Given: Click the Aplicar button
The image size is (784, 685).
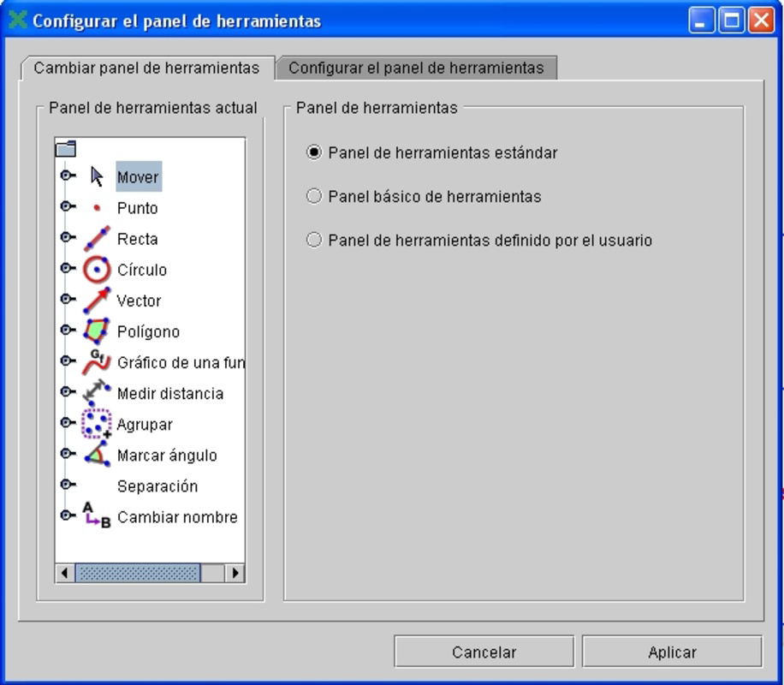Looking at the screenshot, I should [672, 652].
